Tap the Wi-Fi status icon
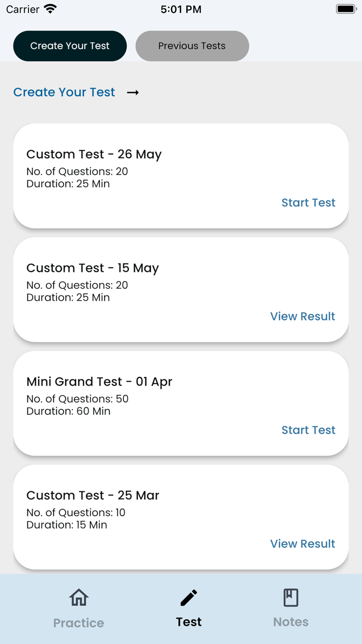The image size is (362, 644). 50,9
